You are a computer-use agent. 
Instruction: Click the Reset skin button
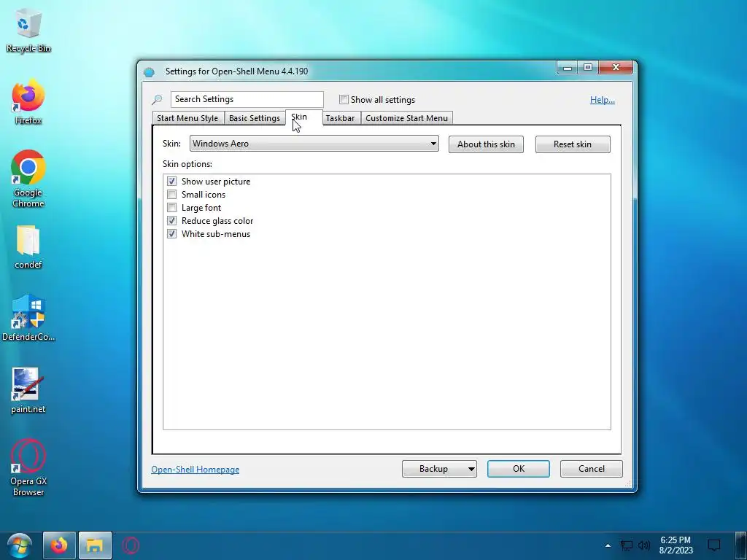573,144
